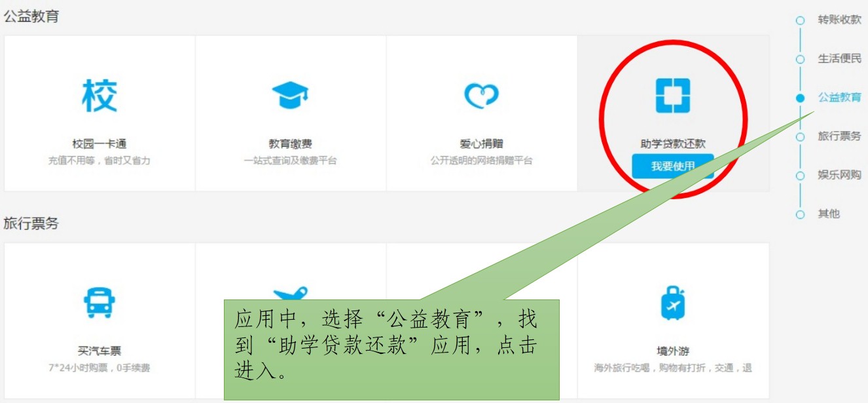Open the 教育缴费 title link
868x403 pixels.
click(x=290, y=144)
